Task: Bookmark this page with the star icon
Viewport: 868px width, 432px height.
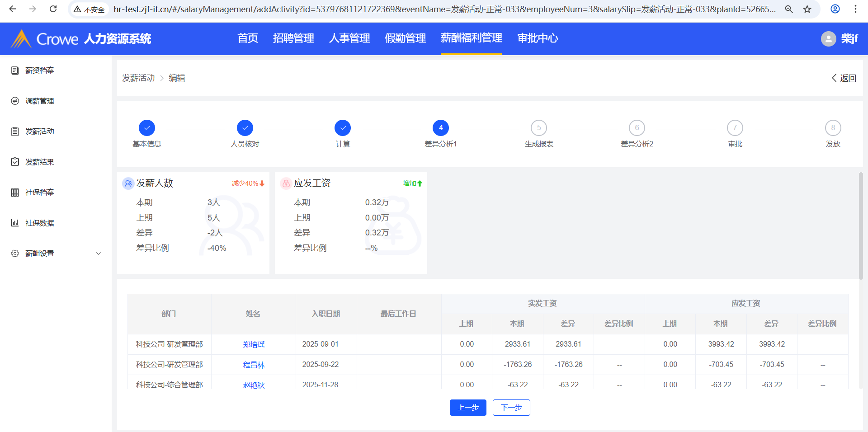Action: (807, 9)
